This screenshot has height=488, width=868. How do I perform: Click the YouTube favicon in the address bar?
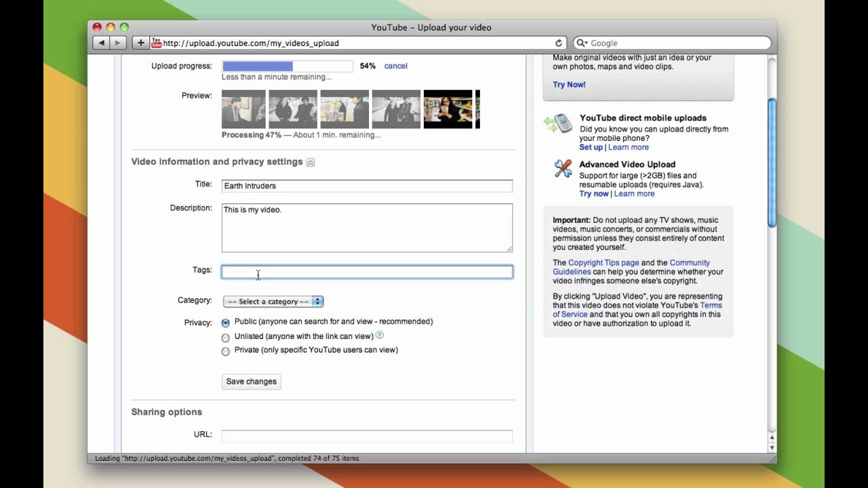(156, 43)
